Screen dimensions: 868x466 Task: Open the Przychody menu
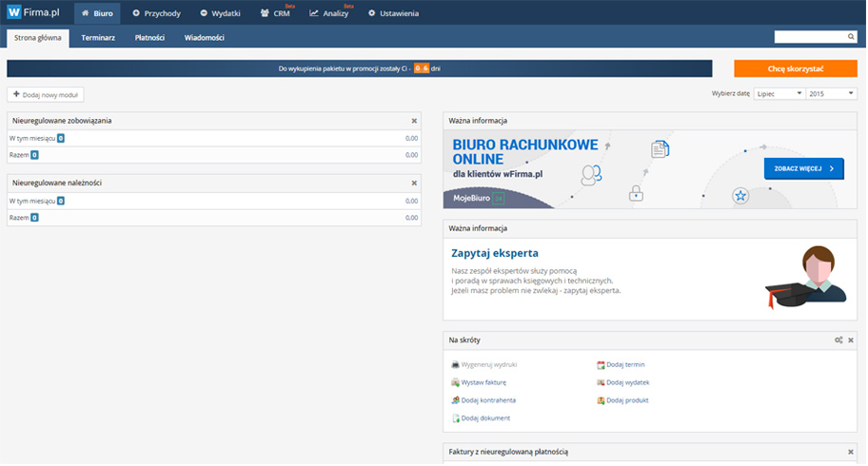point(156,13)
